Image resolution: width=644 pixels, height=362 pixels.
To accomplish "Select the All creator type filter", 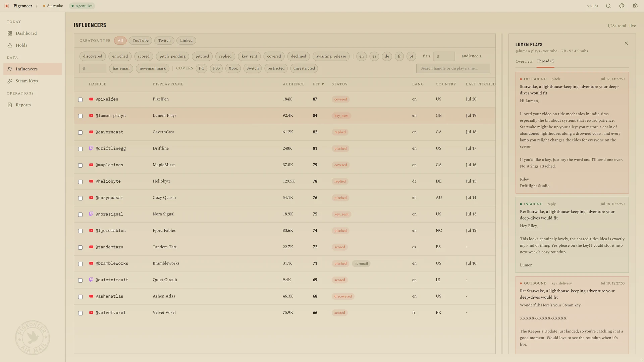I will [120, 41].
